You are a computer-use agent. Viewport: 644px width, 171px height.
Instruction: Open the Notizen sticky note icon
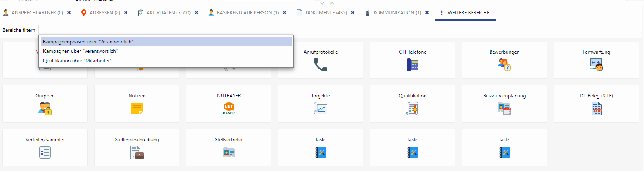coord(137,108)
